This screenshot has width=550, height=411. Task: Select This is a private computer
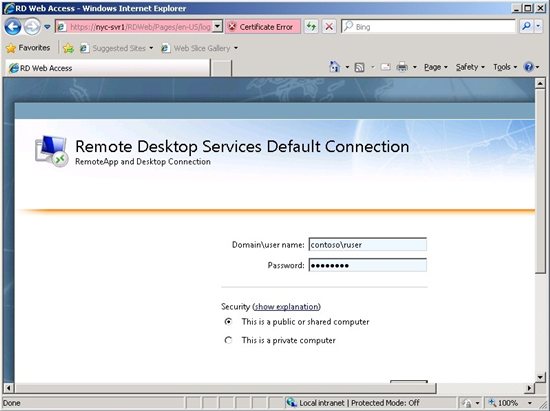coord(228,340)
